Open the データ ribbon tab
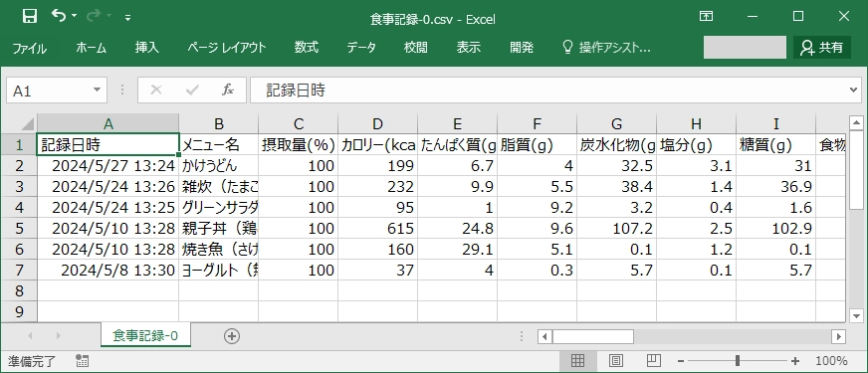Viewport: 868px width, 373px height. click(361, 48)
